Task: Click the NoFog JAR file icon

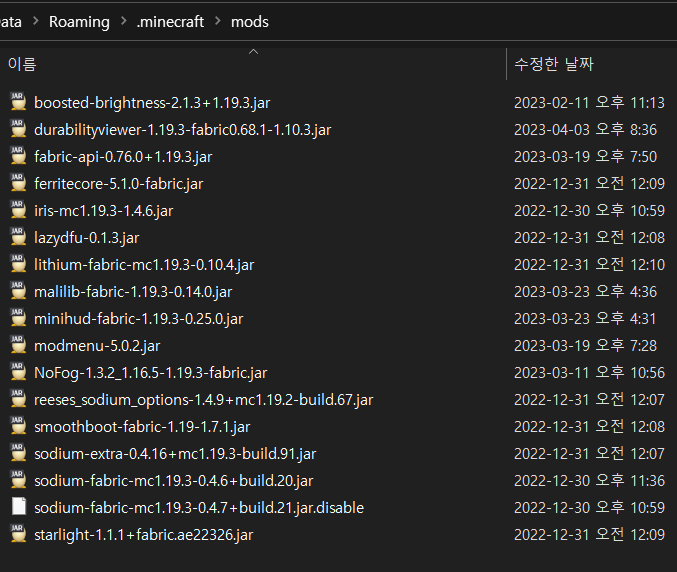Action: 18,372
